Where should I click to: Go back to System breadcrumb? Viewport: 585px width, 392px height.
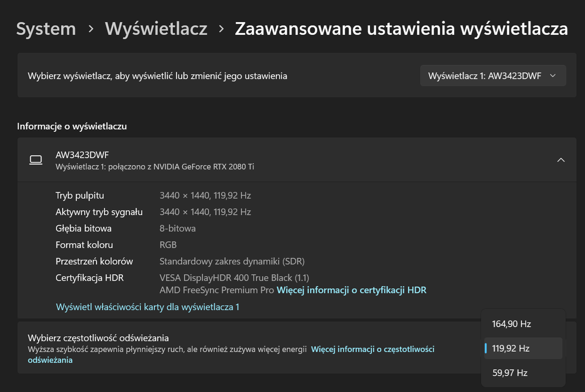46,29
